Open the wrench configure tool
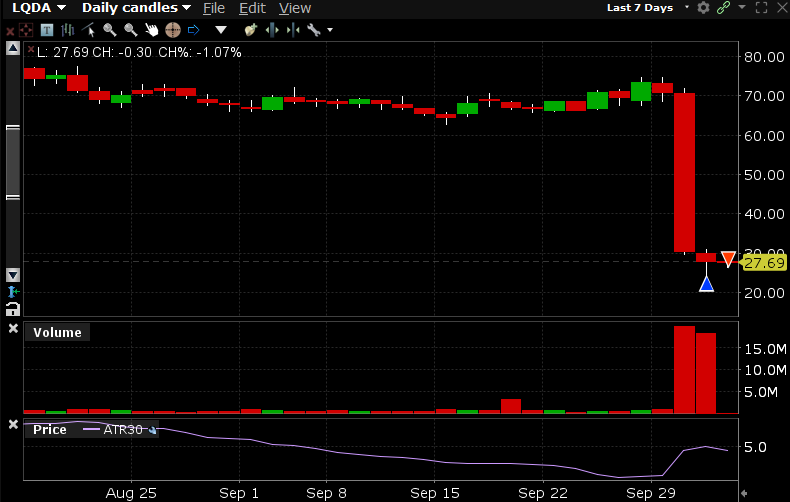Screen dimensions: 790x502 click(x=314, y=30)
